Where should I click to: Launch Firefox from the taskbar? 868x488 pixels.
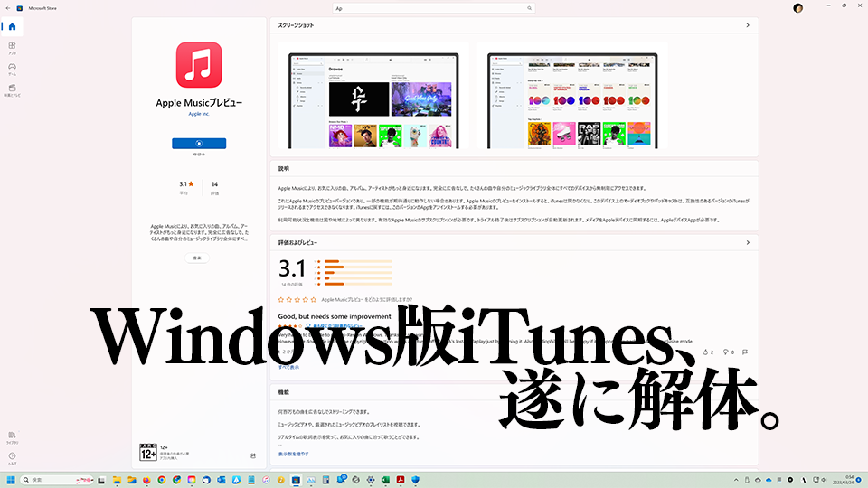pos(146,480)
